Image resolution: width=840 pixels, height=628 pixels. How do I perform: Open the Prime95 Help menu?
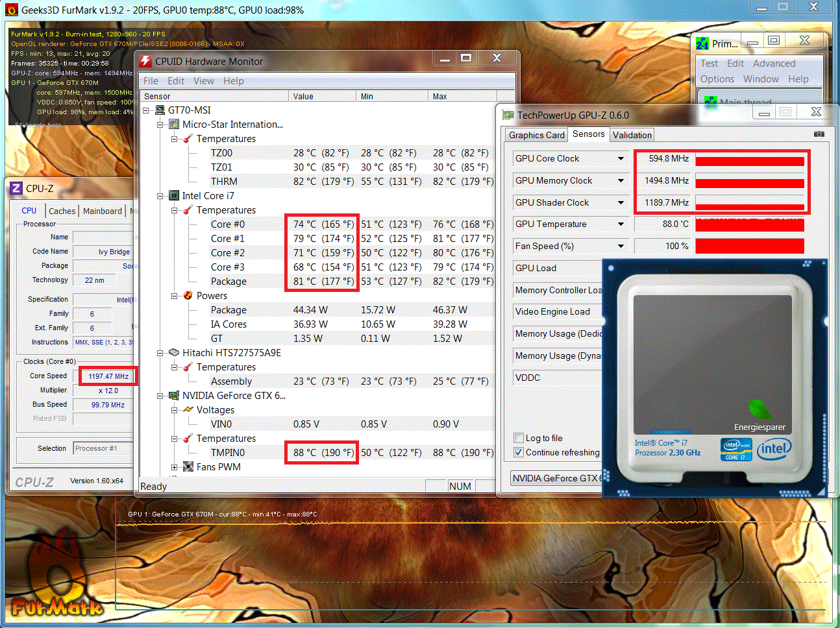pyautogui.click(x=798, y=79)
